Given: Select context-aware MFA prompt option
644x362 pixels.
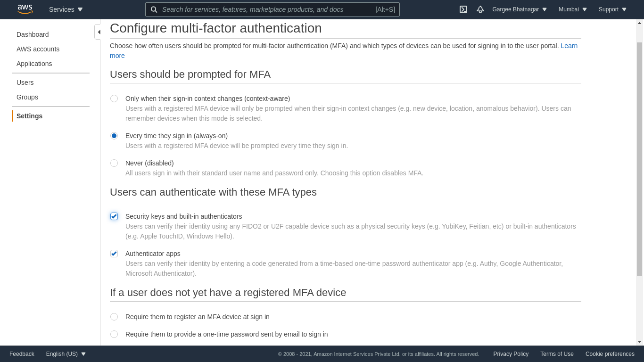Looking at the screenshot, I should coord(114,99).
